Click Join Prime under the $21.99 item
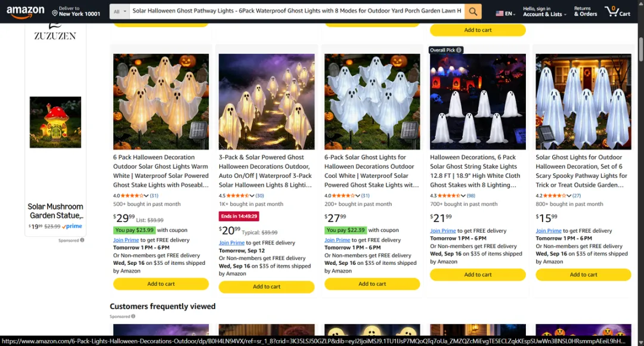Screen dimensions: 644x346 click(x=442, y=231)
